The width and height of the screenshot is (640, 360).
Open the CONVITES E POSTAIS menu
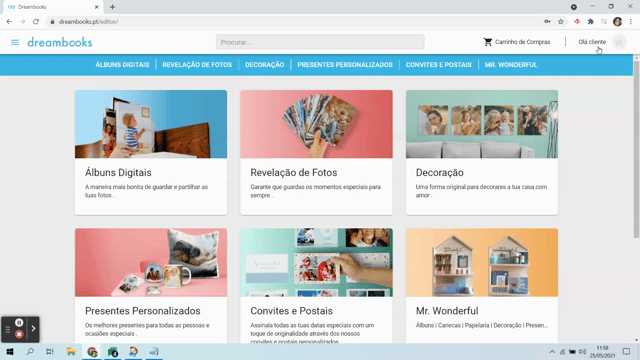coord(438,64)
